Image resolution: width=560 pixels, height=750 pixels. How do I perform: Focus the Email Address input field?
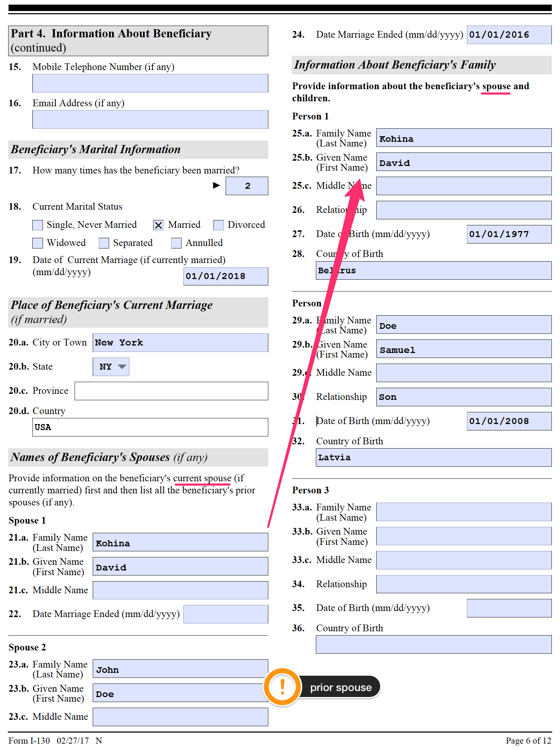[x=150, y=119]
